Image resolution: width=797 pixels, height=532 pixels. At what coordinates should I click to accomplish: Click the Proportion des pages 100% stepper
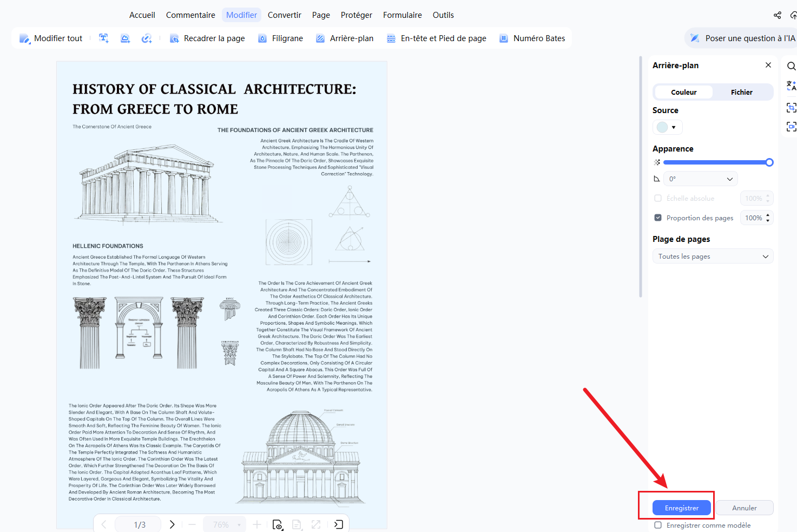[768, 218]
